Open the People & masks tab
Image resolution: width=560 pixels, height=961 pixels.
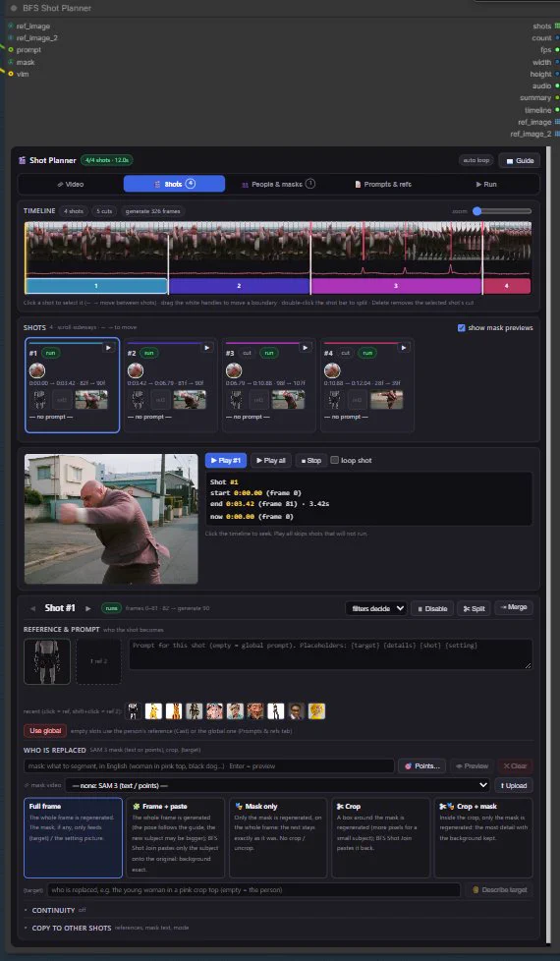pos(278,184)
